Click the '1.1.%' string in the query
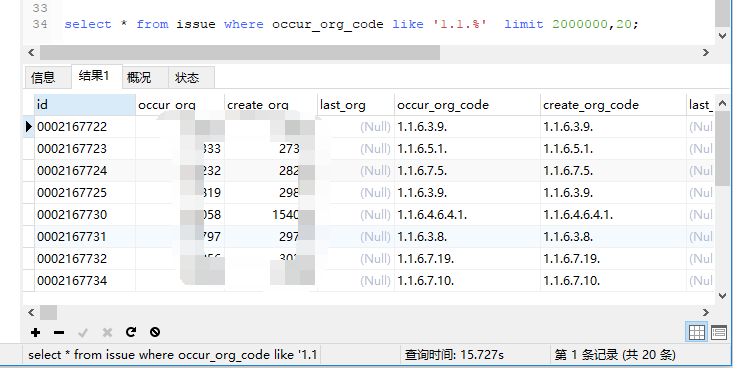This screenshot has height=368, width=733. [460, 24]
